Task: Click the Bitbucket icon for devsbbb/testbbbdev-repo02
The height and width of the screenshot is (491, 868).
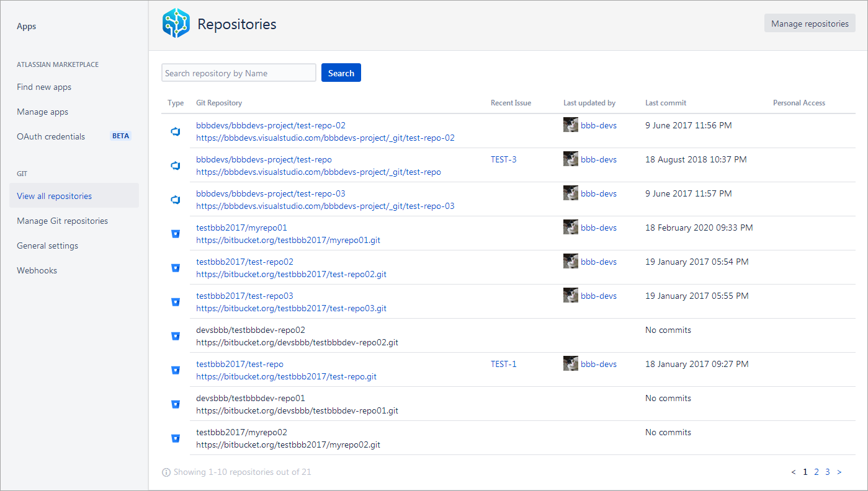Action: (176, 336)
